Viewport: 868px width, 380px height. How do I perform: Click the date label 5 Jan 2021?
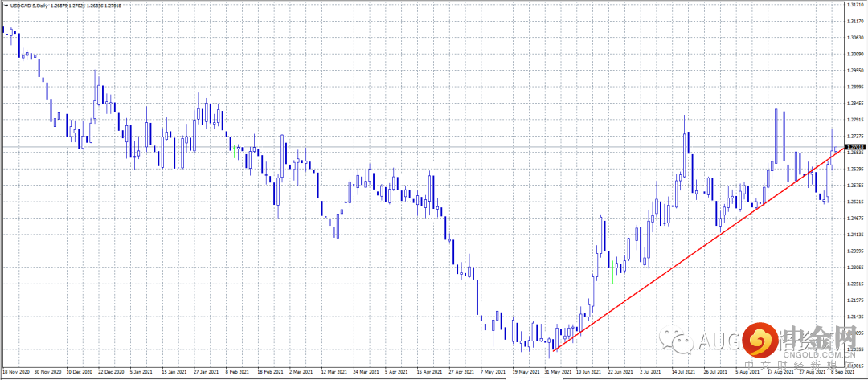pyautogui.click(x=142, y=372)
